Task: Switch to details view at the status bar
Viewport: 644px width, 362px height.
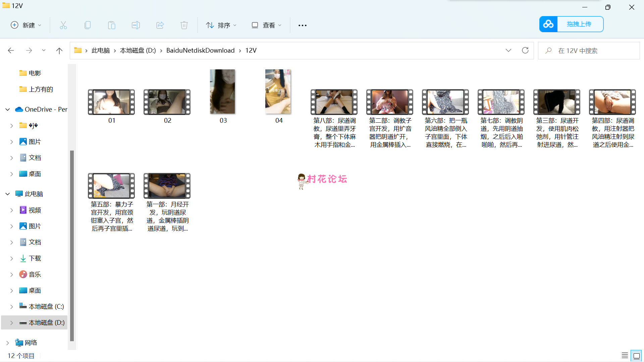Action: tap(625, 355)
